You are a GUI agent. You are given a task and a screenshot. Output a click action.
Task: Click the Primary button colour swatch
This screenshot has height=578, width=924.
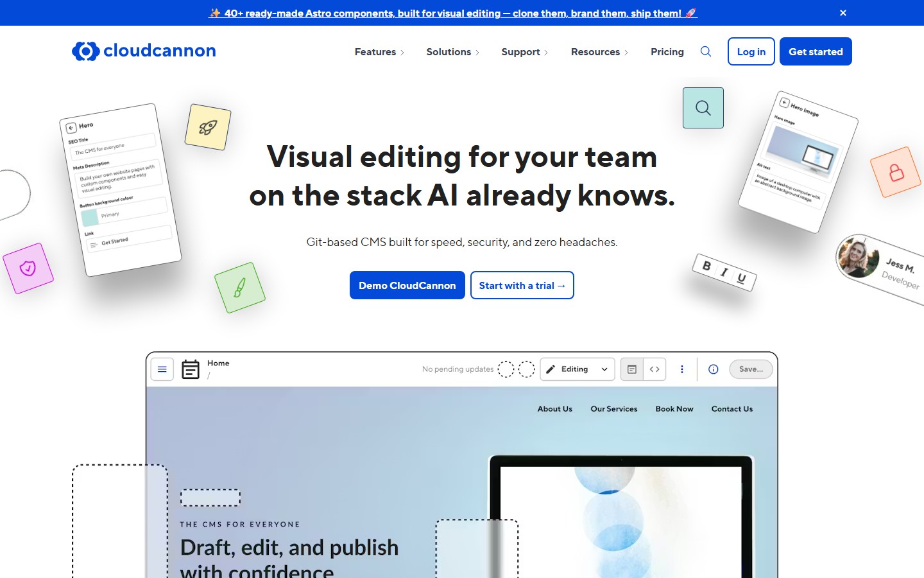(90, 217)
